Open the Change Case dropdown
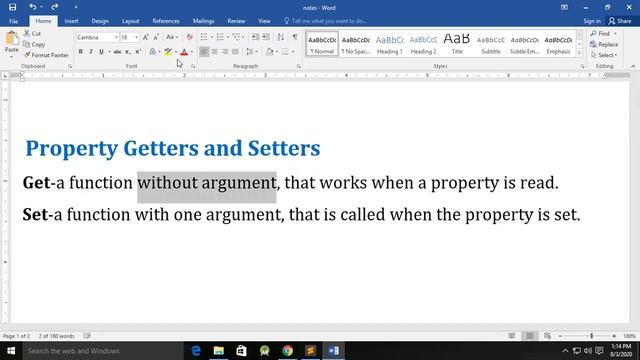This screenshot has height=360, width=640. tap(172, 37)
